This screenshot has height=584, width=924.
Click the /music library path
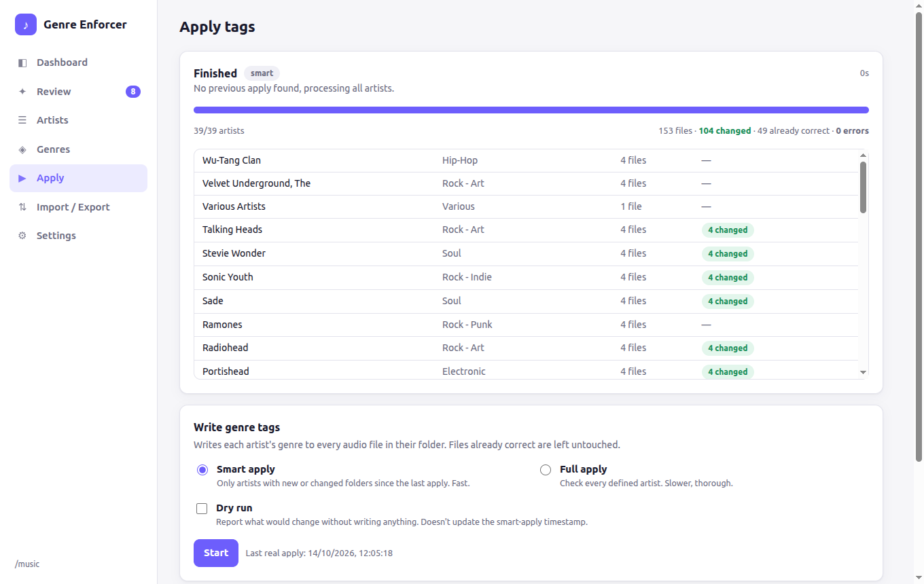27,564
